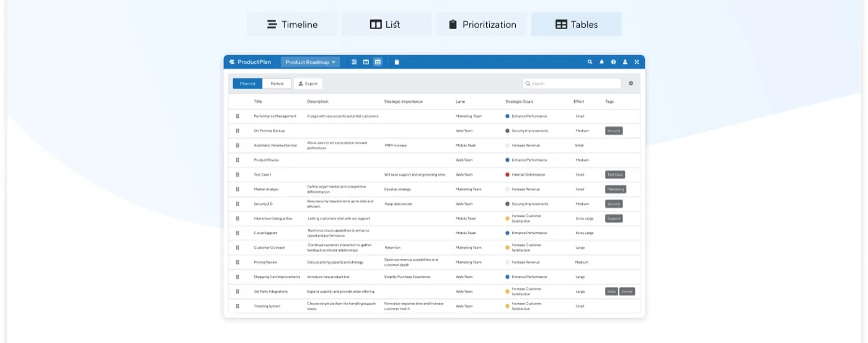
Task: Click the Effort column header
Action: 578,102
